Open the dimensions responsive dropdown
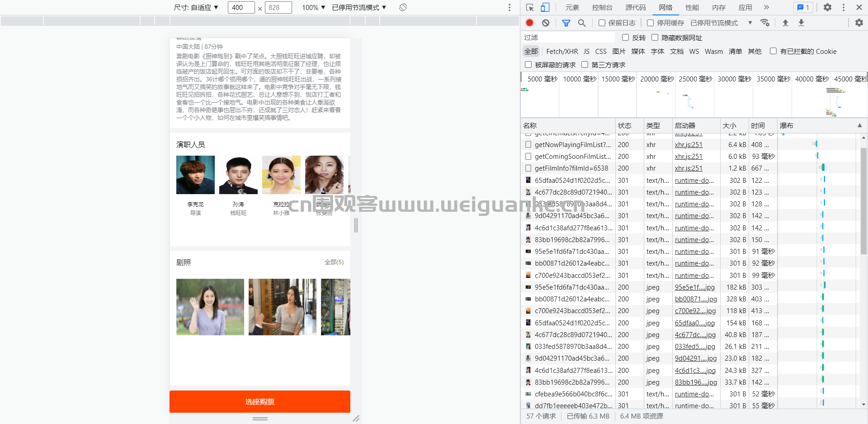 coord(196,7)
